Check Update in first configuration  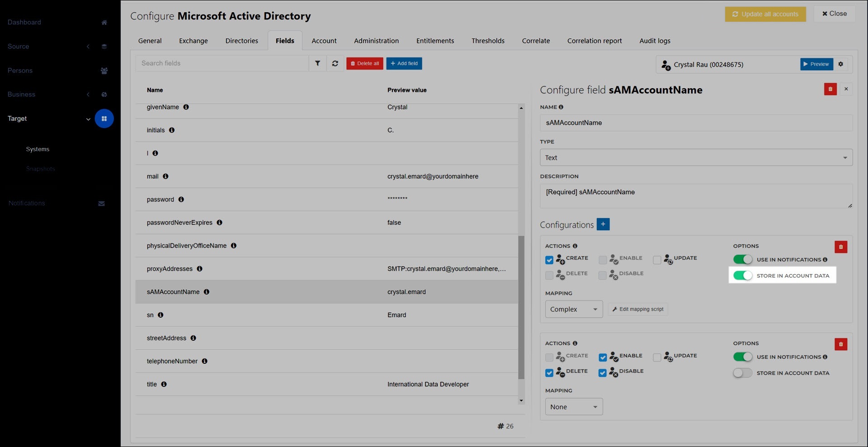pos(656,260)
